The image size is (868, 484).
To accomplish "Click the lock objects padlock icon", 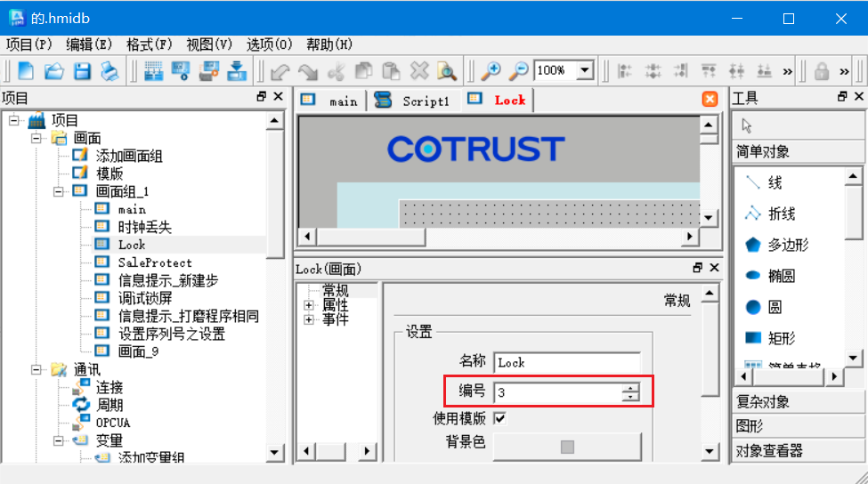I will click(x=822, y=71).
